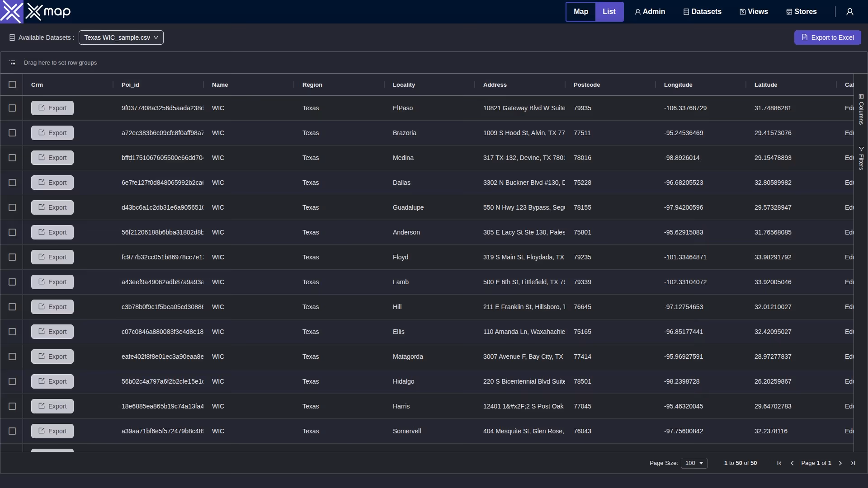The image size is (868, 488).
Task: Open the Stores menu
Action: pos(802,12)
